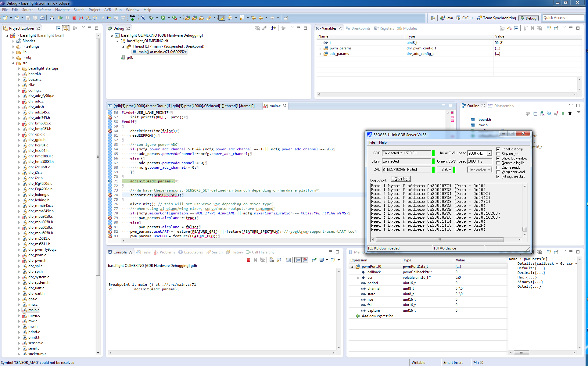Viewport: 588px width, 366px height.
Task: Enable the Stay on top checkbox
Action: 498,154
